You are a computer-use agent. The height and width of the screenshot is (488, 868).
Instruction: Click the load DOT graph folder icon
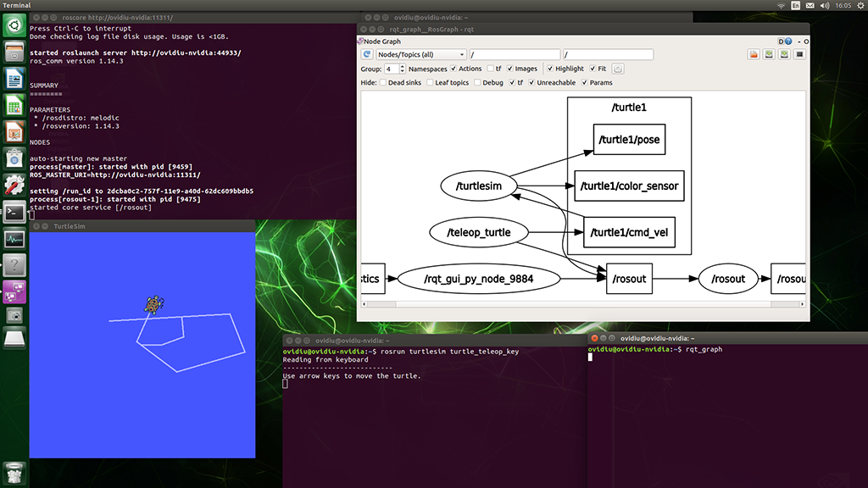click(754, 54)
